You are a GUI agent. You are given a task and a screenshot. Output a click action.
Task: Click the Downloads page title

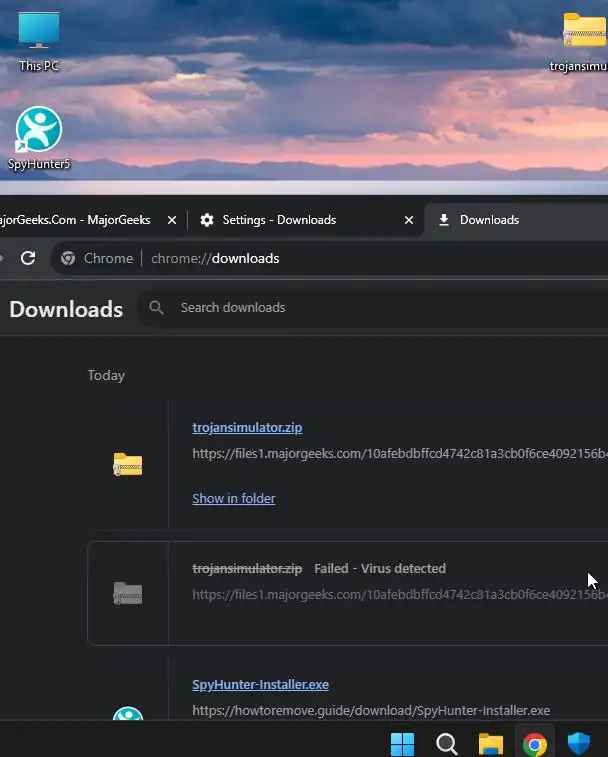pyautogui.click(x=66, y=309)
